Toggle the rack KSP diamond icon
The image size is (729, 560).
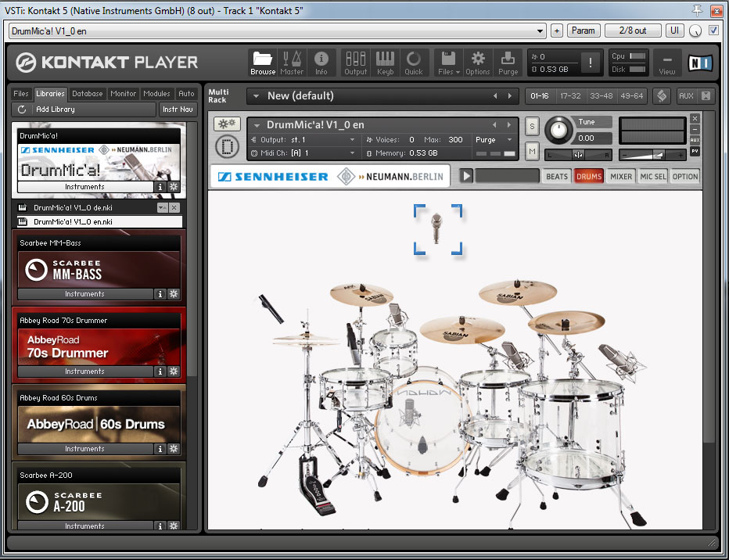(662, 95)
